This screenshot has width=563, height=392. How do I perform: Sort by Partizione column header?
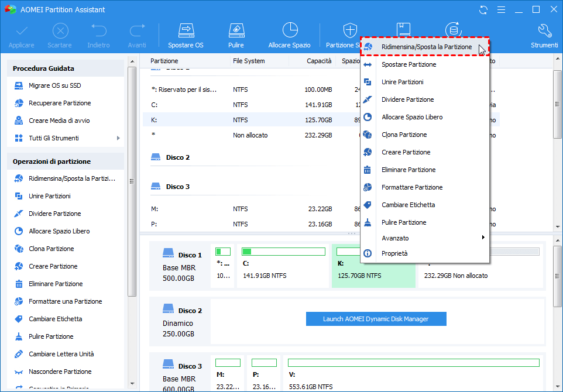click(164, 61)
